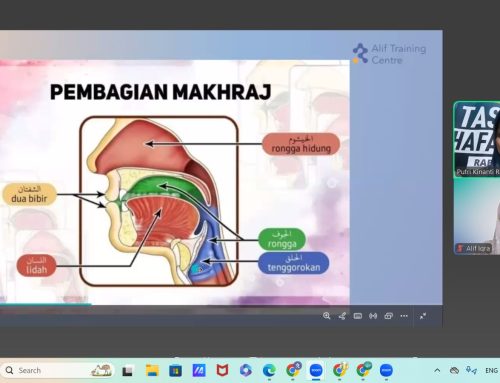The image size is (500, 383).
Task: Open File Explorer from the taskbar
Action: [152, 370]
